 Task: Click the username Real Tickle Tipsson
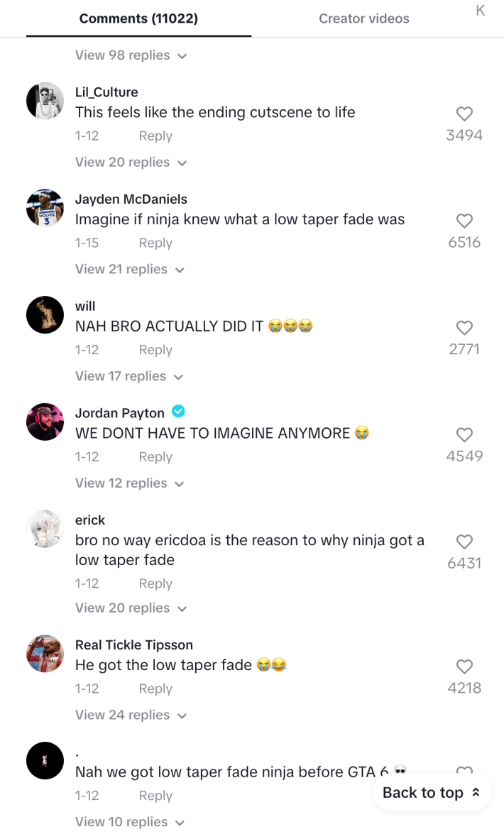(x=134, y=645)
